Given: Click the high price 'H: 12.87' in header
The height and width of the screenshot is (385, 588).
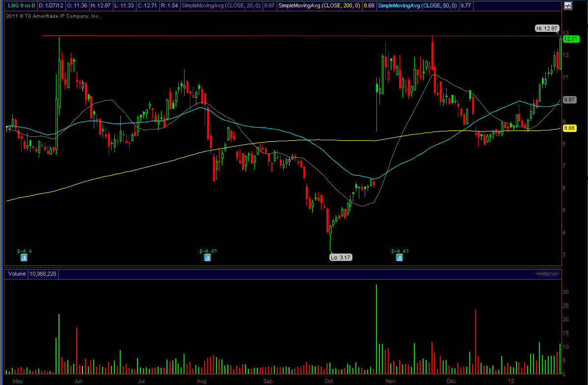Looking at the screenshot, I should [101, 5].
